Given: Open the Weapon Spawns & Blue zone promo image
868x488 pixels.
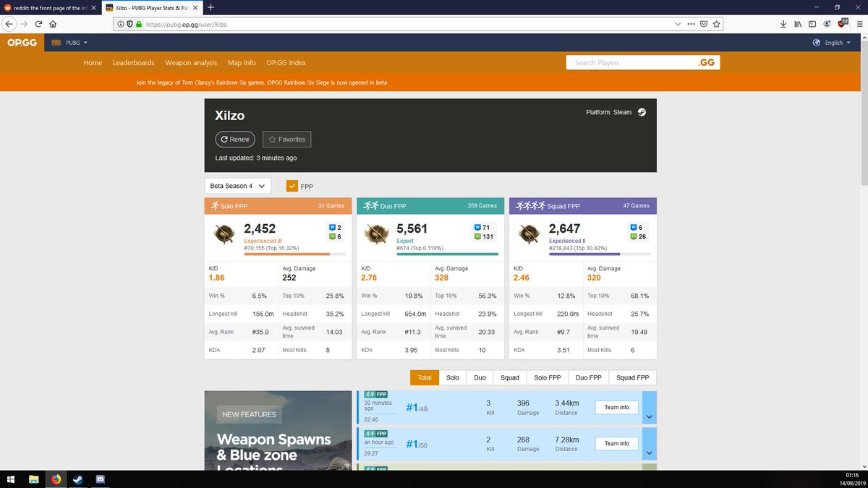Looking at the screenshot, I should pos(278,430).
